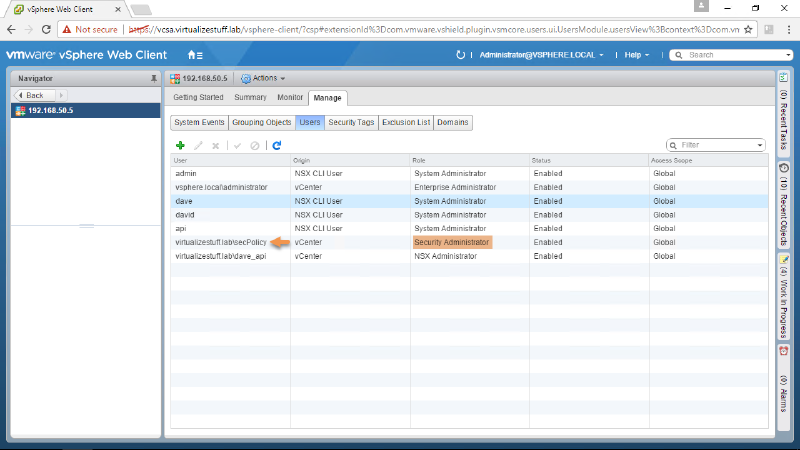Open the Security Tags sub-tab
Viewport: 800px width, 450px height.
[351, 122]
